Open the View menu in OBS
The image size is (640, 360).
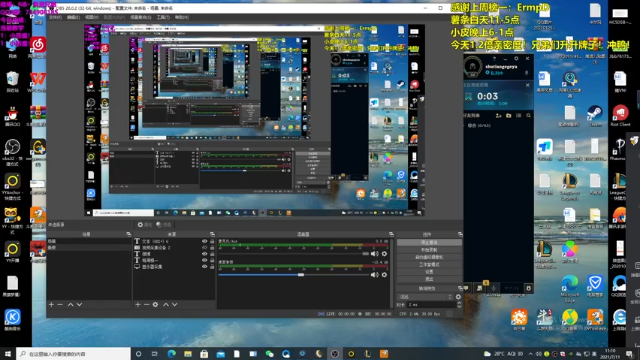(91, 18)
